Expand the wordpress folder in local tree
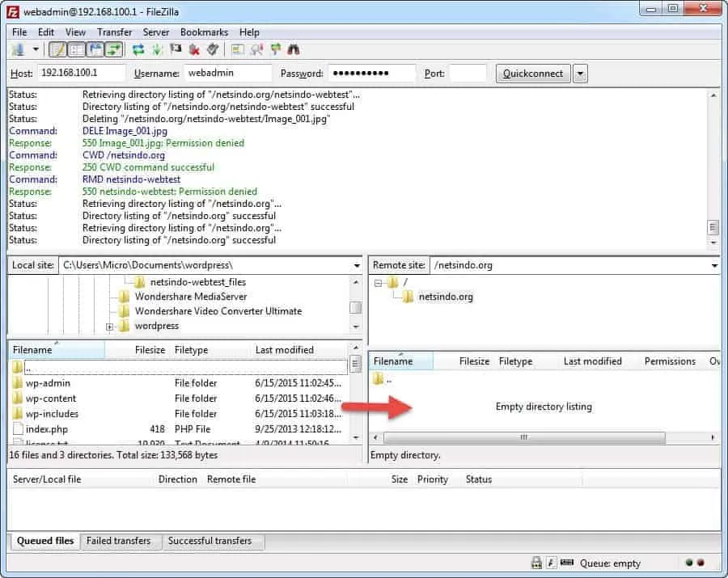The height and width of the screenshot is (578, 728). point(109,327)
